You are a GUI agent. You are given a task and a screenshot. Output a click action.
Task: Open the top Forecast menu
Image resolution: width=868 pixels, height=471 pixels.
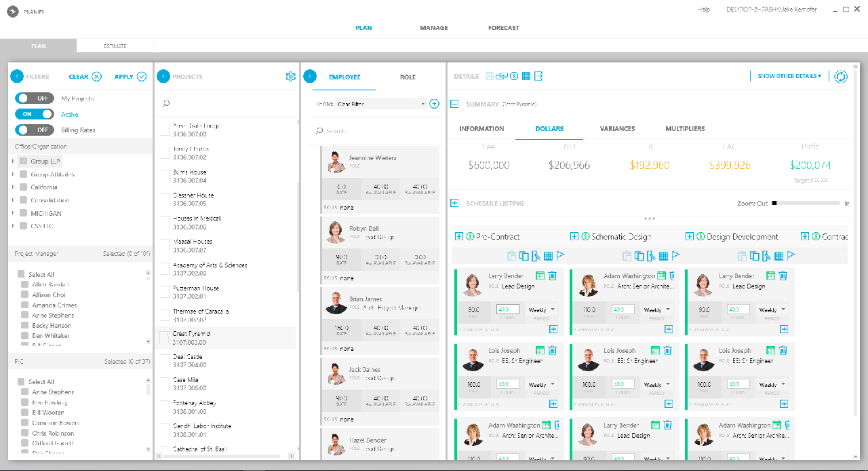tap(504, 28)
